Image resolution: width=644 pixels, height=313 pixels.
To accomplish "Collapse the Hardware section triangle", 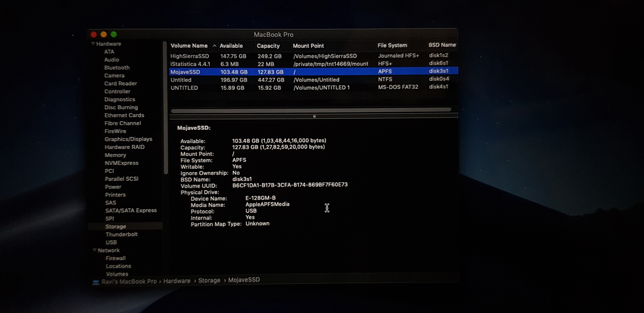I will pos(93,44).
